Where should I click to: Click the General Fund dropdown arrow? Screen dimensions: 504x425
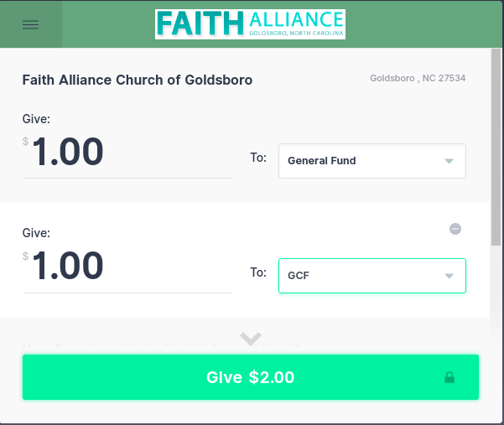tap(449, 161)
